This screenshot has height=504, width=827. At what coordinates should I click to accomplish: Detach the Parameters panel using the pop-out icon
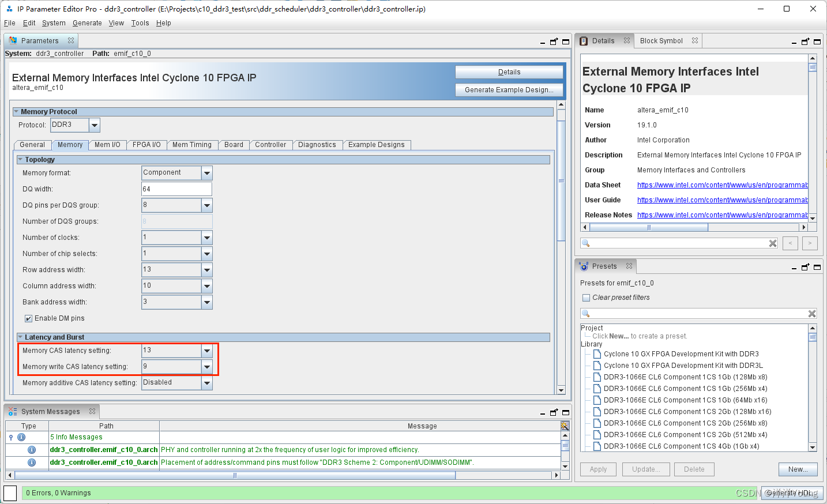pyautogui.click(x=554, y=42)
